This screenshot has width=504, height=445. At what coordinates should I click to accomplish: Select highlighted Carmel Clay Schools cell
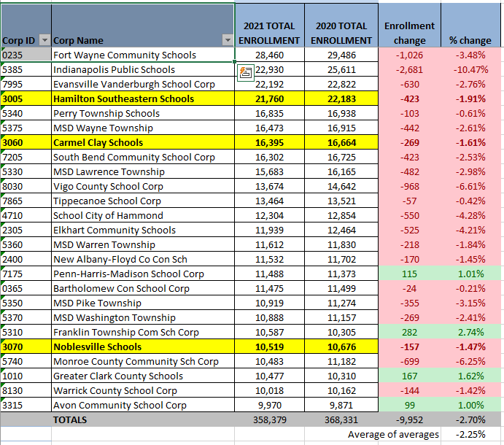(143, 142)
